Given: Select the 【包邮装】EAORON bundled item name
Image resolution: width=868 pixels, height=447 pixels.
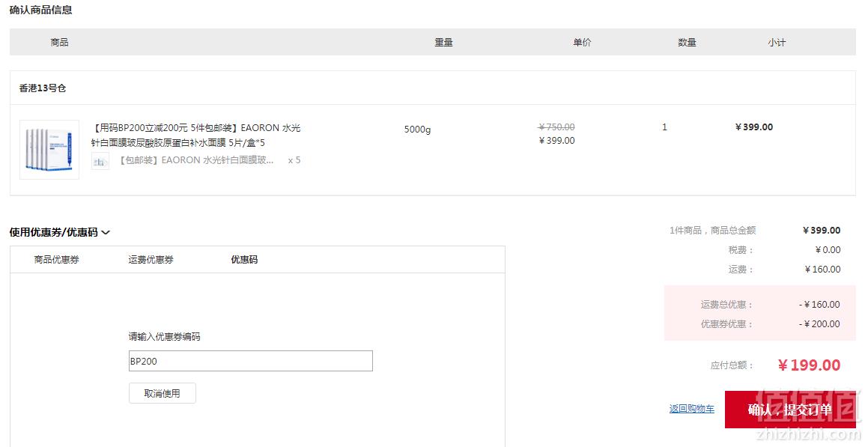Looking at the screenshot, I should pyautogui.click(x=196, y=160).
